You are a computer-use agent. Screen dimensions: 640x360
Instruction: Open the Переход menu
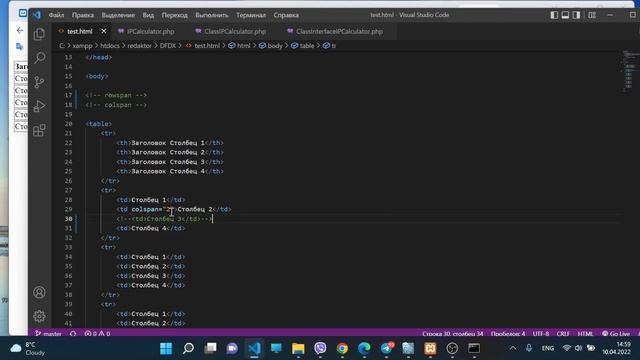[174, 15]
